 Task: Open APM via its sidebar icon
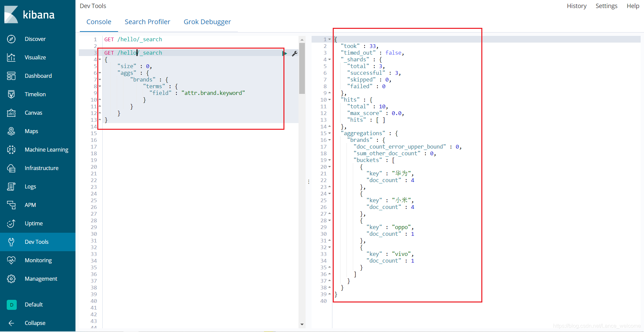point(11,205)
